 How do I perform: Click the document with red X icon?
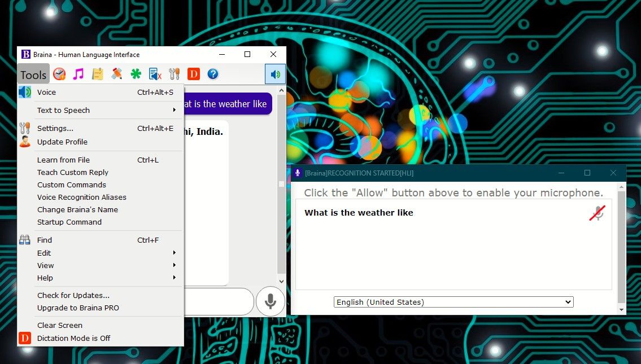(155, 74)
